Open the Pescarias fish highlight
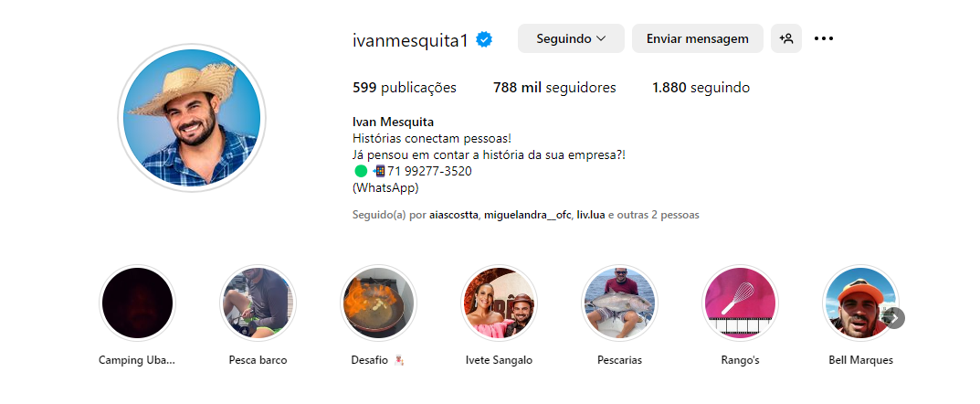980x404 pixels. click(x=619, y=303)
